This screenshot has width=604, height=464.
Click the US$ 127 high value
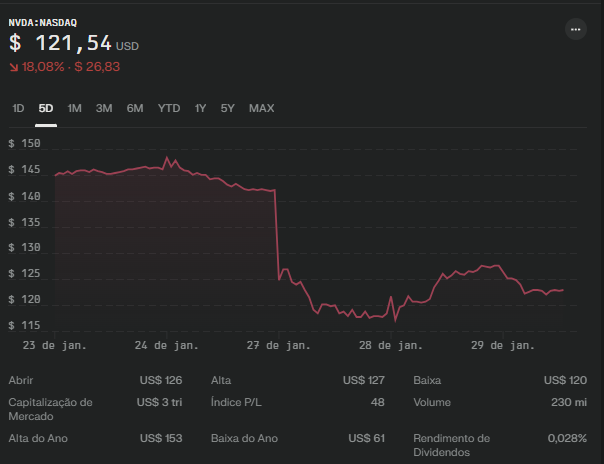click(364, 380)
